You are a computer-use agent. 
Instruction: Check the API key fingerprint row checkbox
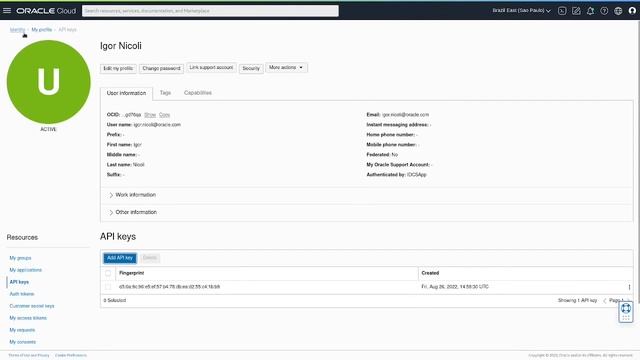pyautogui.click(x=108, y=287)
